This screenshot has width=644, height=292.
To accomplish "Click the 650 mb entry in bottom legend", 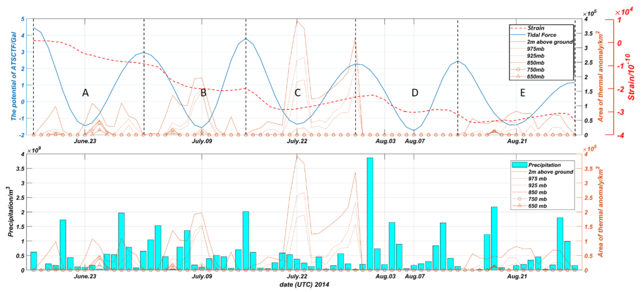I will [x=537, y=206].
